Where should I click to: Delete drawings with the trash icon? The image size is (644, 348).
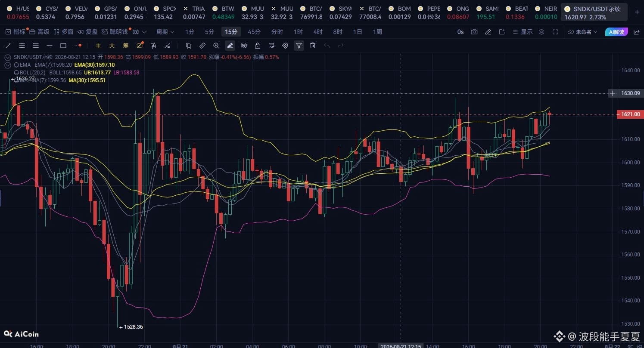(313, 46)
